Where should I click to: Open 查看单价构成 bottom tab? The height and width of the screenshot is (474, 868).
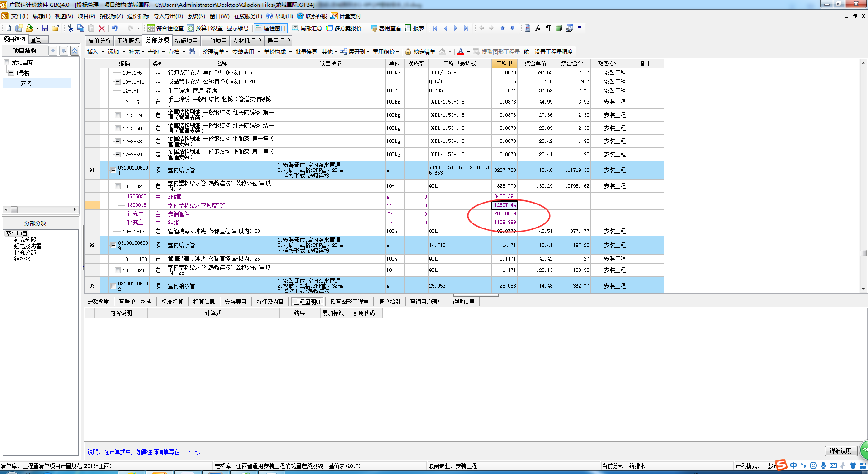(x=135, y=302)
